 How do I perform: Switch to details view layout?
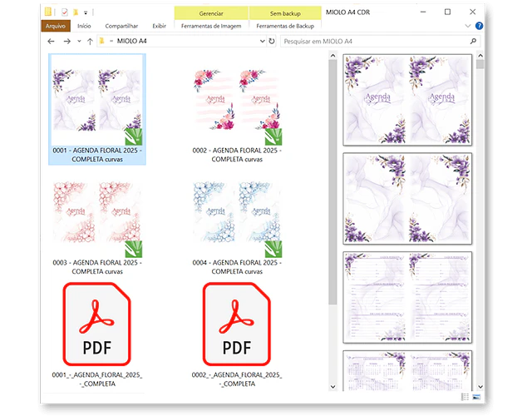(x=464, y=396)
